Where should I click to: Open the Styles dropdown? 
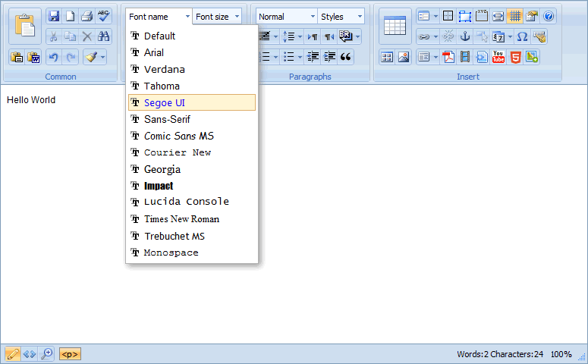[341, 17]
